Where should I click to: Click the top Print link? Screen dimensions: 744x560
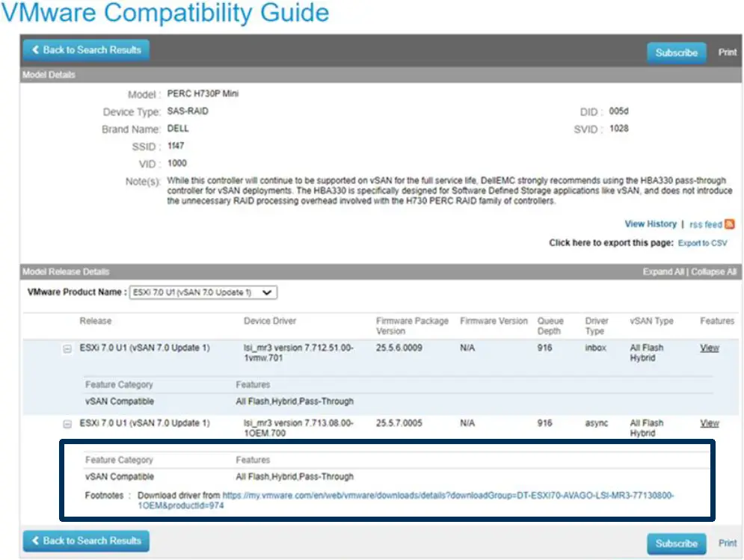click(x=727, y=52)
